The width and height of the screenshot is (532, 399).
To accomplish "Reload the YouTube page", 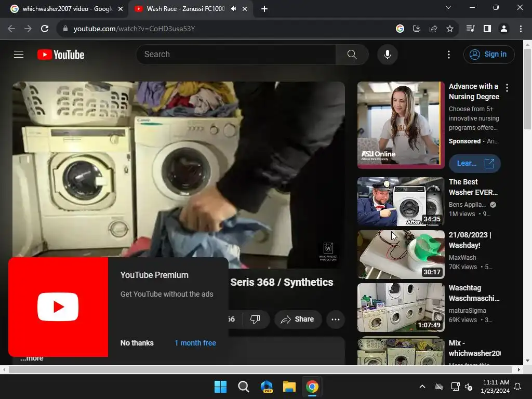I will coord(45,29).
